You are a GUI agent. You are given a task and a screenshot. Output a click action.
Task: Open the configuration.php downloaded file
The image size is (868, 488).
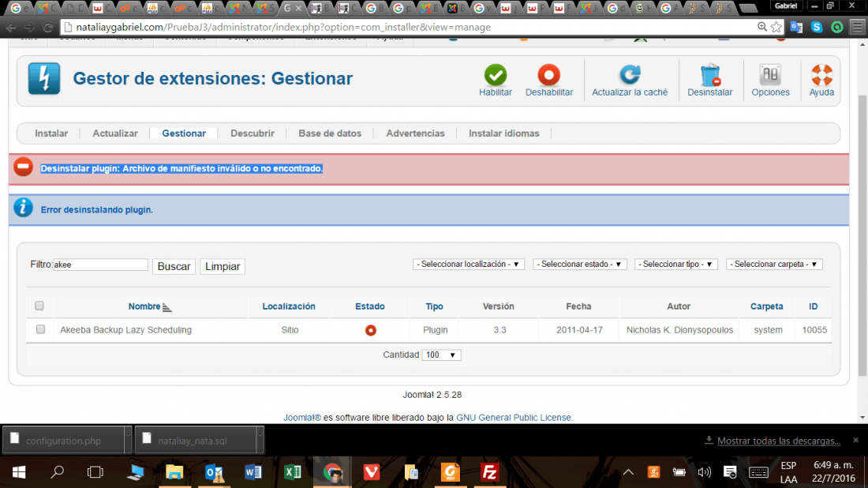(63, 441)
